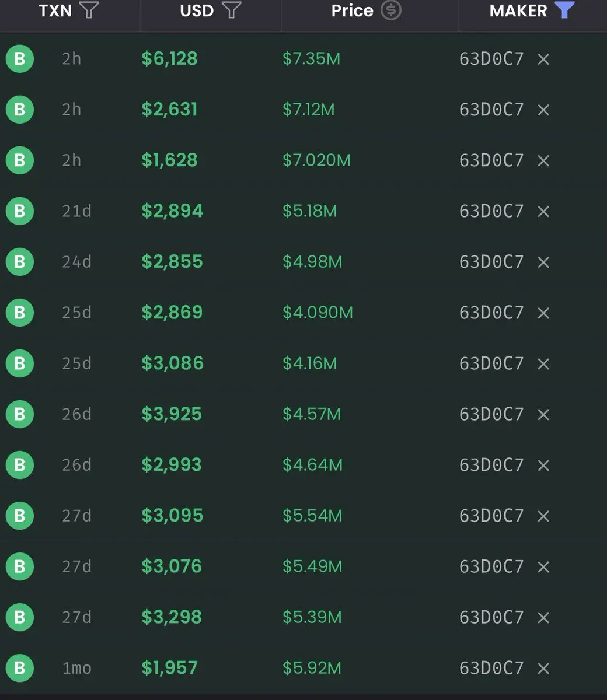Click the $2,993 USD amount
The image size is (607, 700).
pyautogui.click(x=172, y=465)
